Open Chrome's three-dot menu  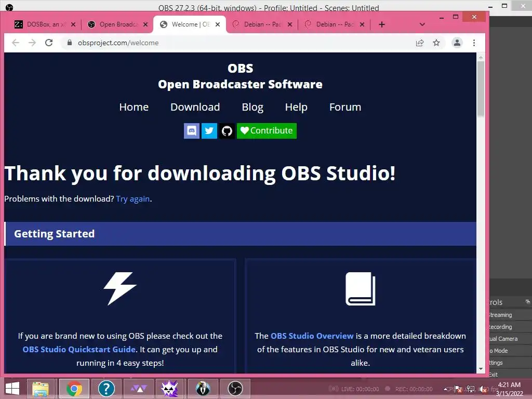click(x=474, y=43)
